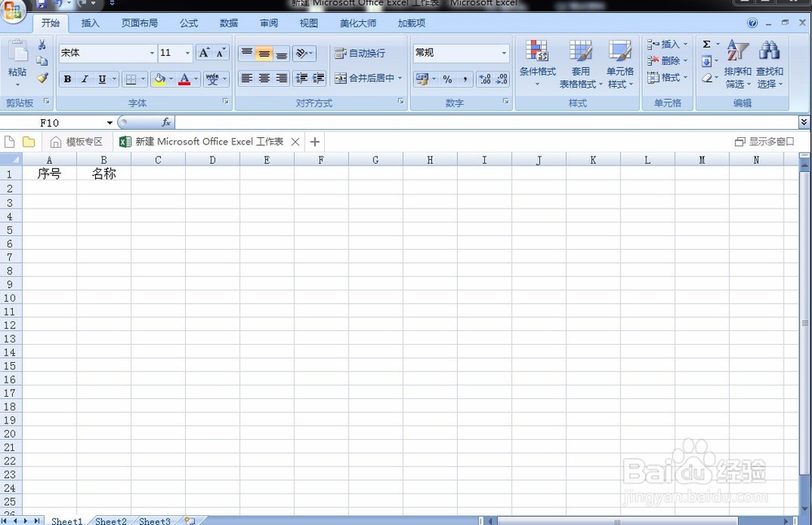This screenshot has width=812, height=525.
Task: Open Cell Styles (单元格样式)
Action: [620, 63]
